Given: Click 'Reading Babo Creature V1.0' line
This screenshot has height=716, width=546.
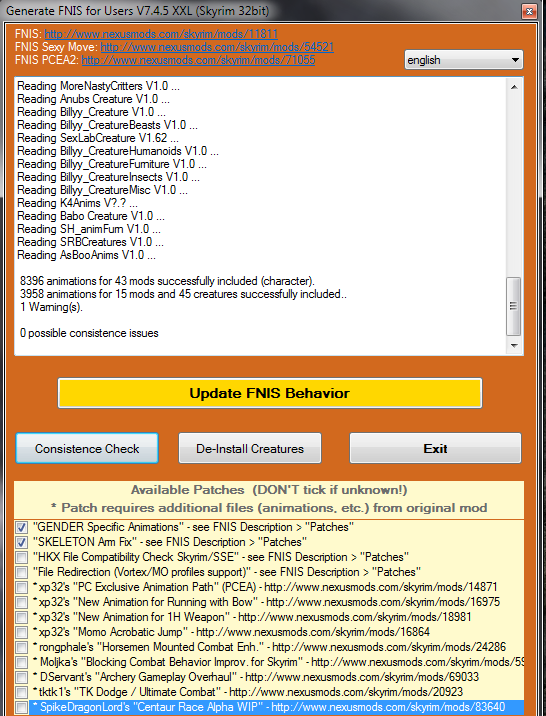Looking at the screenshot, I should [x=91, y=216].
